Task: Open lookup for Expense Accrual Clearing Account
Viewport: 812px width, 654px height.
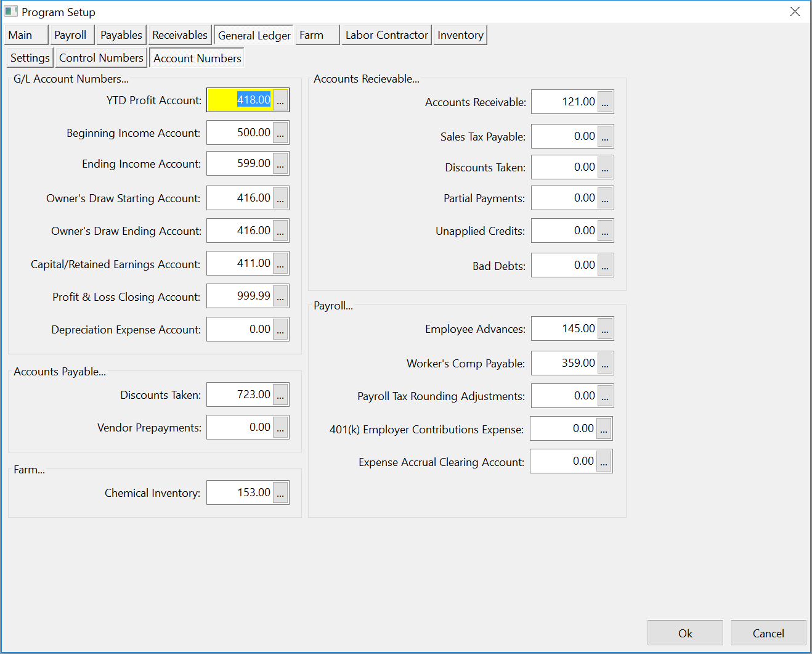Action: click(x=604, y=461)
